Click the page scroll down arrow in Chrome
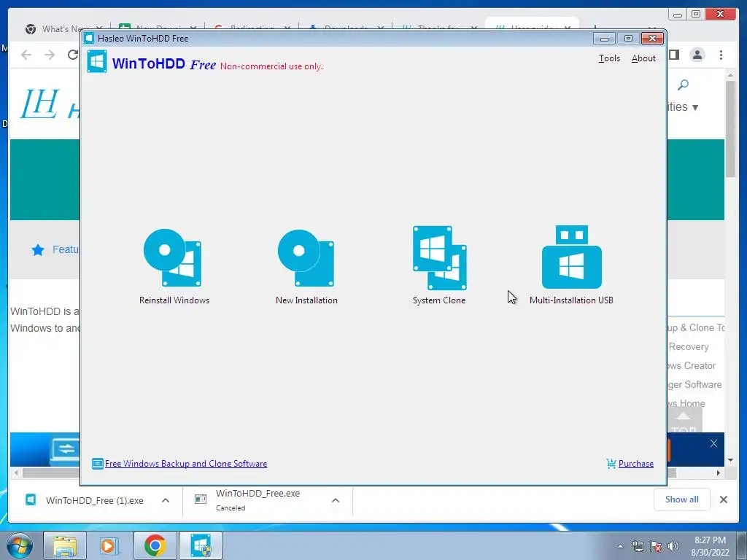 pos(730,460)
